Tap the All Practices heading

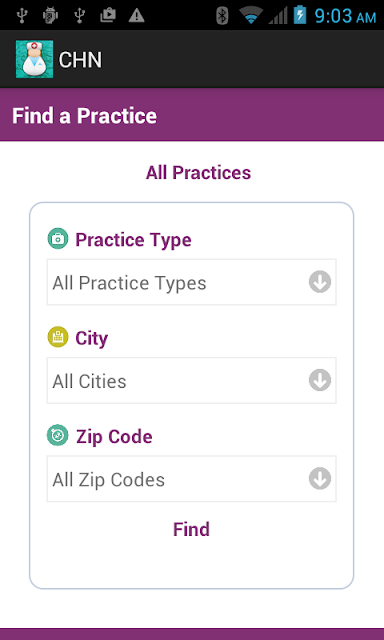[x=198, y=173]
